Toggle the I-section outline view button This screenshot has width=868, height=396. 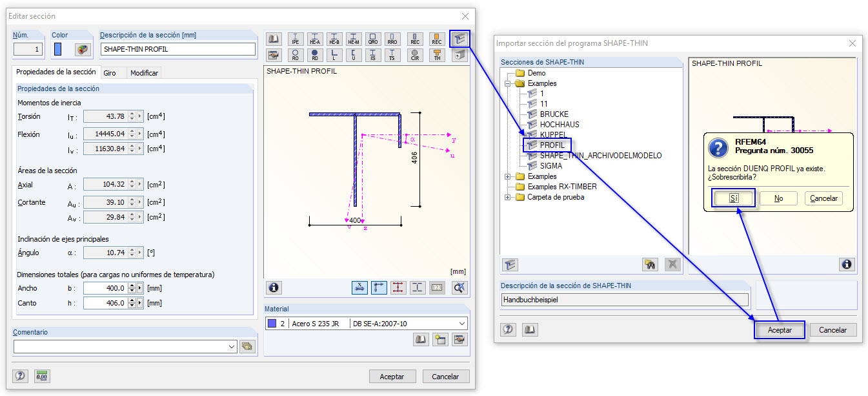pos(418,287)
